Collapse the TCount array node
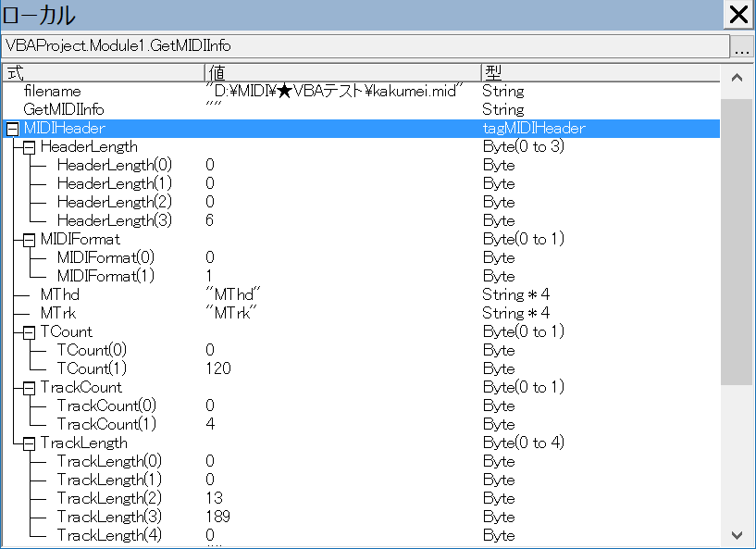Screen dimensions: 756x549 [29, 332]
